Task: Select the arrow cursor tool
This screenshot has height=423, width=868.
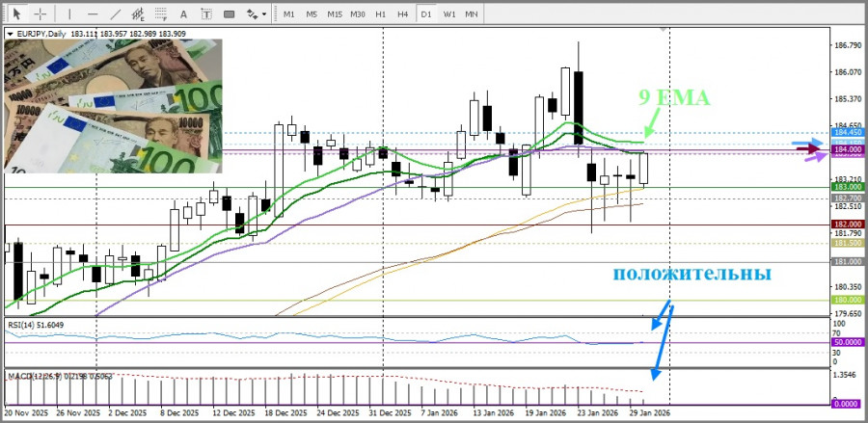Action: pos(16,14)
